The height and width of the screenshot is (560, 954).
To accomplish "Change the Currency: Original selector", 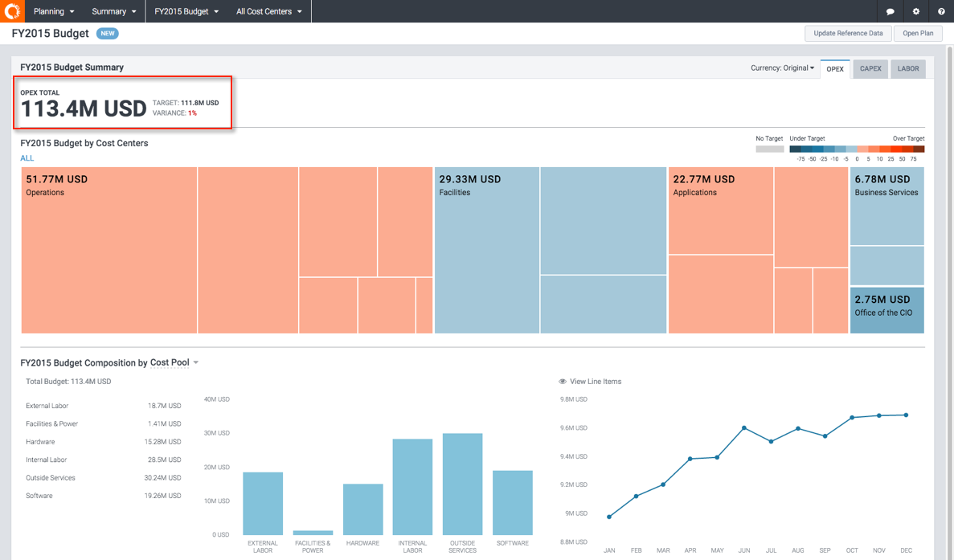I will tap(782, 68).
